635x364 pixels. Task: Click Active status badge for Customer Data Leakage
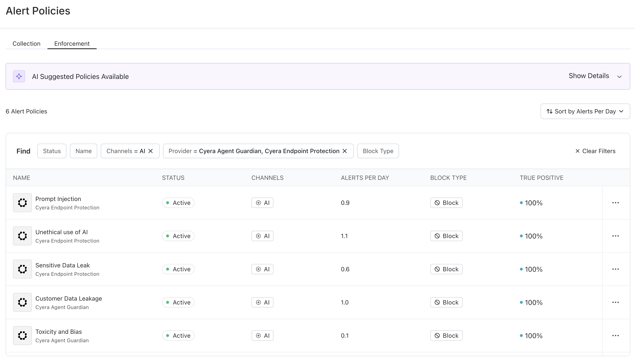pos(178,303)
